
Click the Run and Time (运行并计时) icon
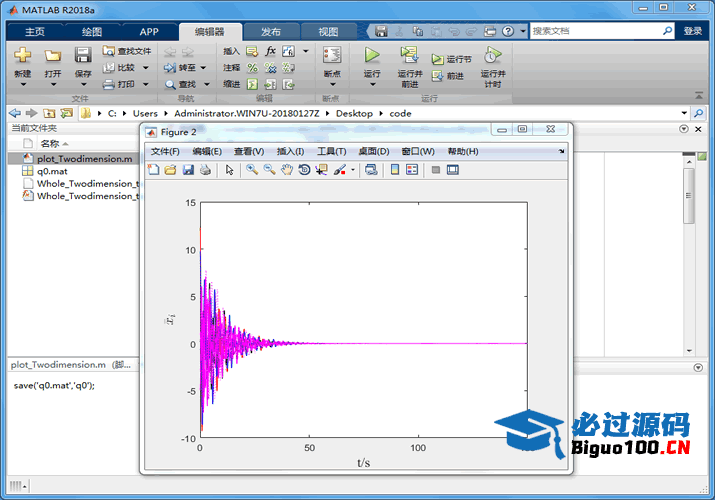click(492, 55)
